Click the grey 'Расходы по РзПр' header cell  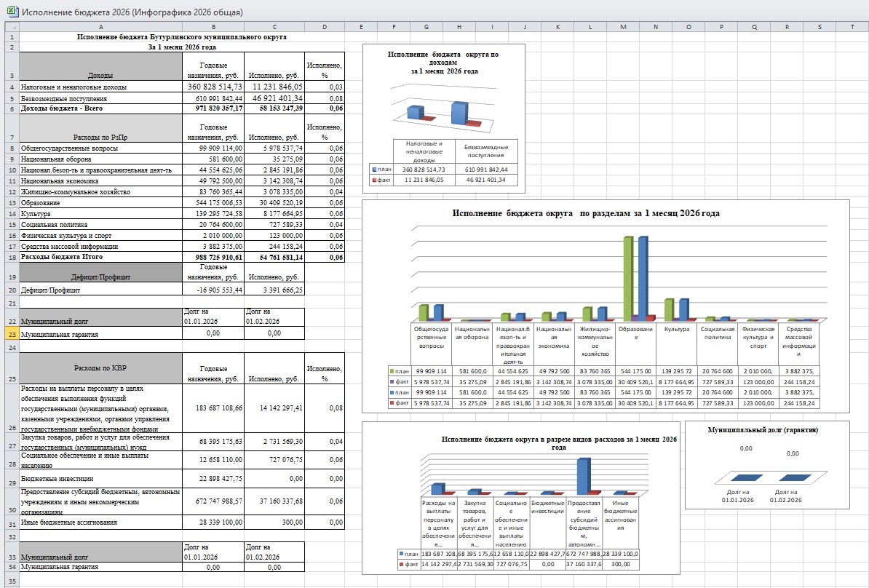tap(100, 129)
